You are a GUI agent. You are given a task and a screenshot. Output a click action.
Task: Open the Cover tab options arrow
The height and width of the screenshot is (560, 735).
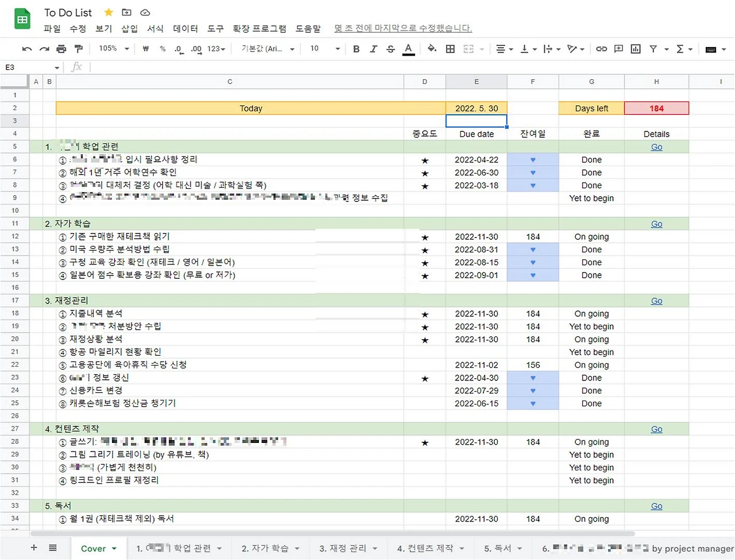pyautogui.click(x=114, y=549)
